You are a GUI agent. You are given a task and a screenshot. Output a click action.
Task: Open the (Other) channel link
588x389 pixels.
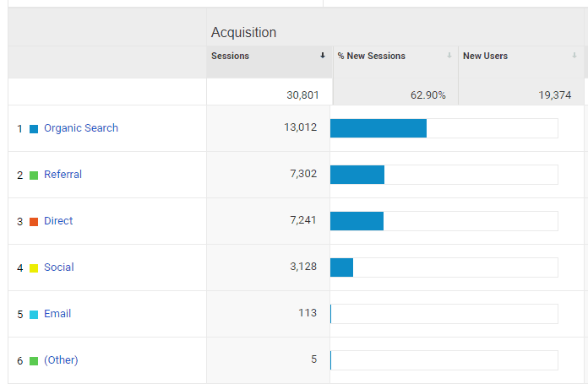tap(61, 360)
